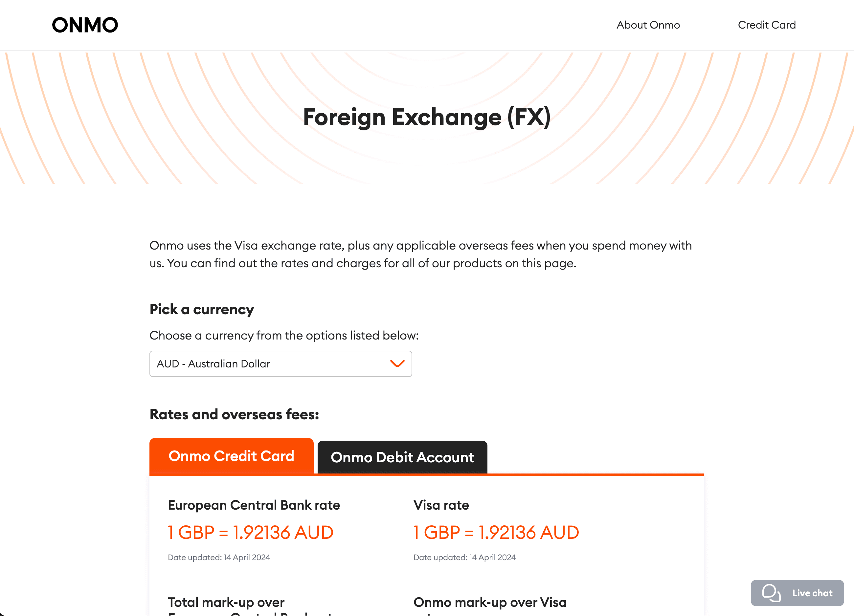Expand the currency dropdown chevron
Image resolution: width=854 pixels, height=616 pixels.
(397, 363)
